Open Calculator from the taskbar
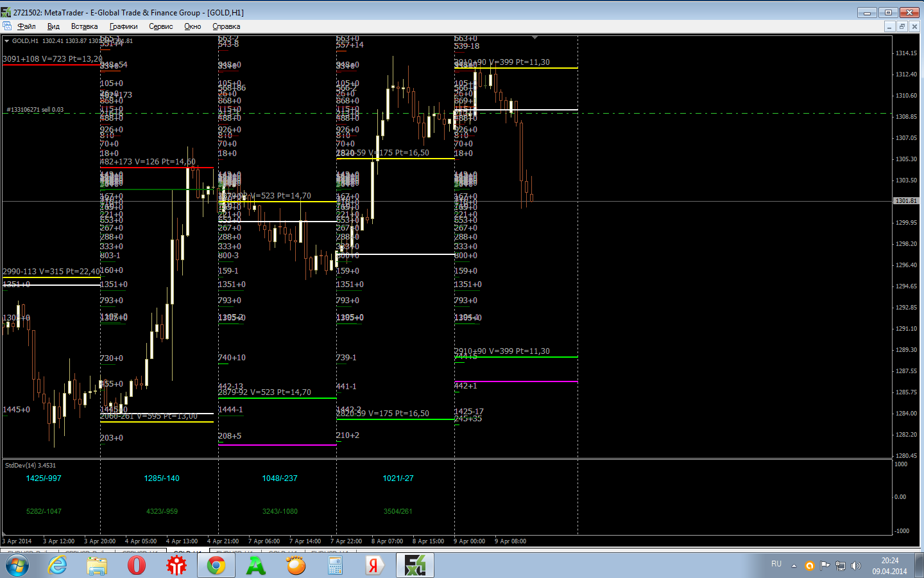 pos(336,566)
